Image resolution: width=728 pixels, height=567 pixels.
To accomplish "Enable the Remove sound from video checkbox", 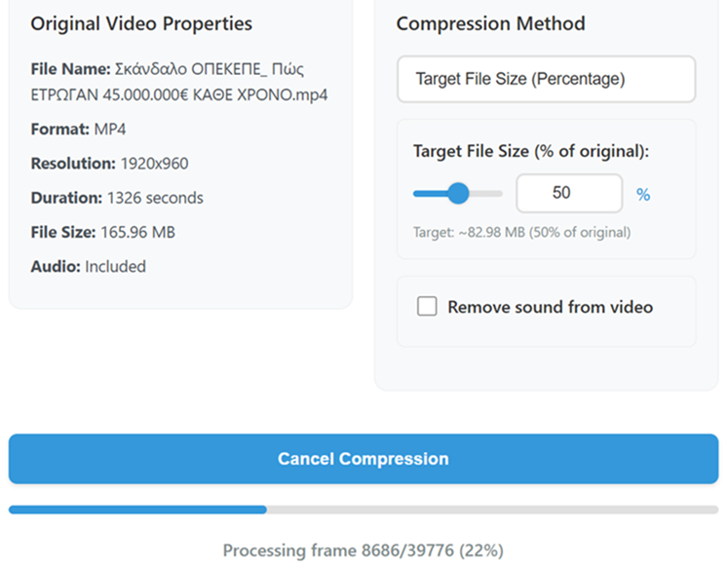I will (427, 307).
